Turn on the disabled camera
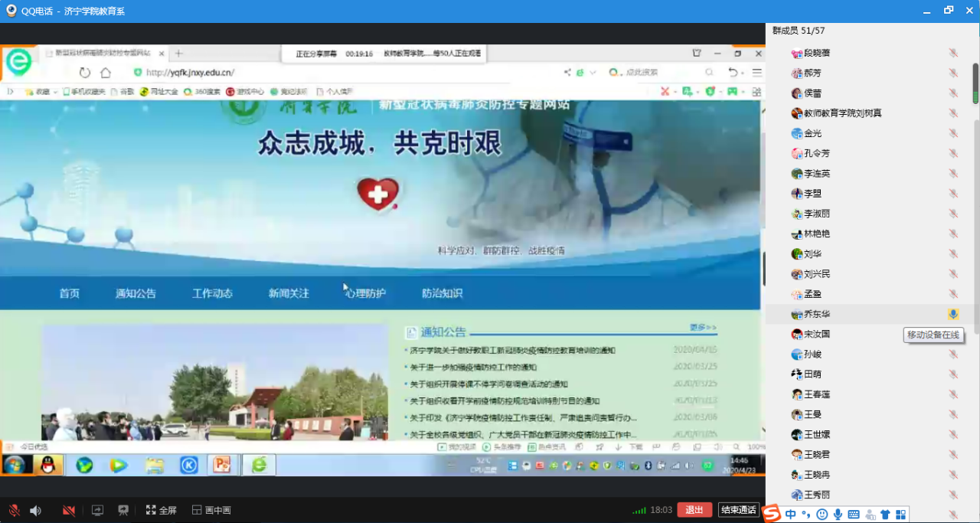 [69, 510]
